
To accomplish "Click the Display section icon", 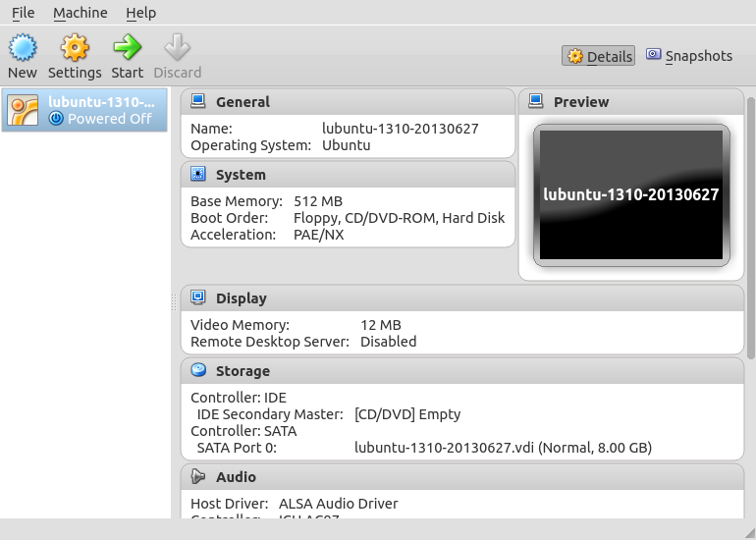I will (198, 297).
